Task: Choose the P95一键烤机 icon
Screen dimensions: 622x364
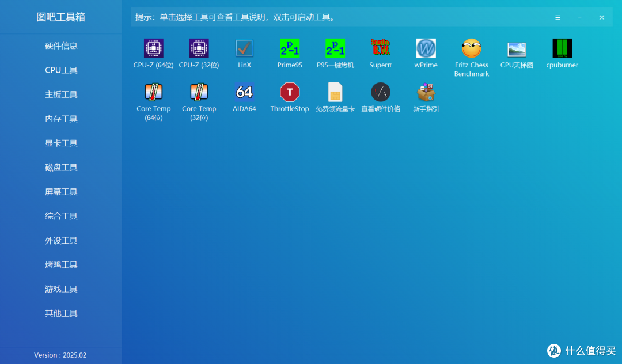Action: [335, 48]
